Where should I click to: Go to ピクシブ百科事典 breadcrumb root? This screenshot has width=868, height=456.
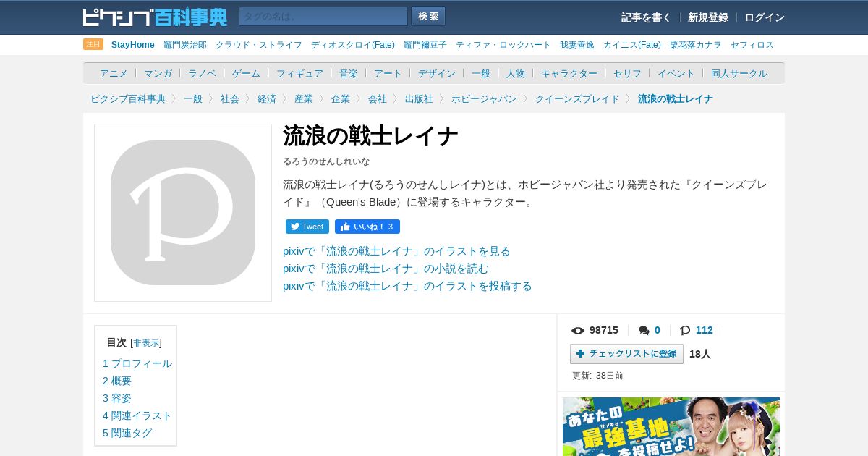point(128,99)
